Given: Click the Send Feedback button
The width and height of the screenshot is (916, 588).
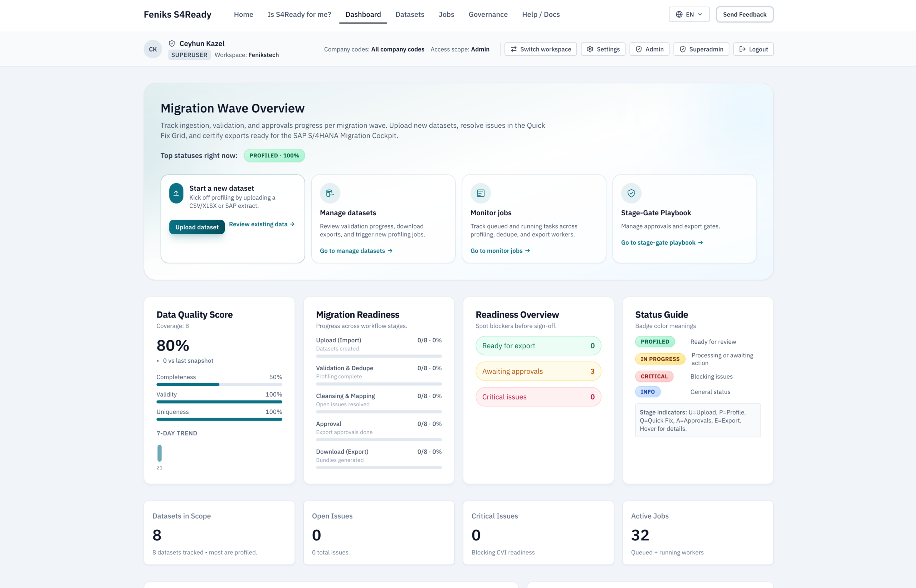Looking at the screenshot, I should (x=744, y=15).
